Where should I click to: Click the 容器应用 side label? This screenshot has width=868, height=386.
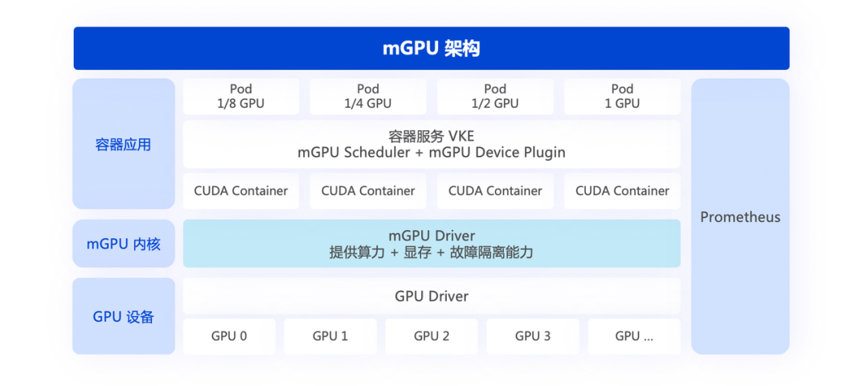pyautogui.click(x=124, y=145)
